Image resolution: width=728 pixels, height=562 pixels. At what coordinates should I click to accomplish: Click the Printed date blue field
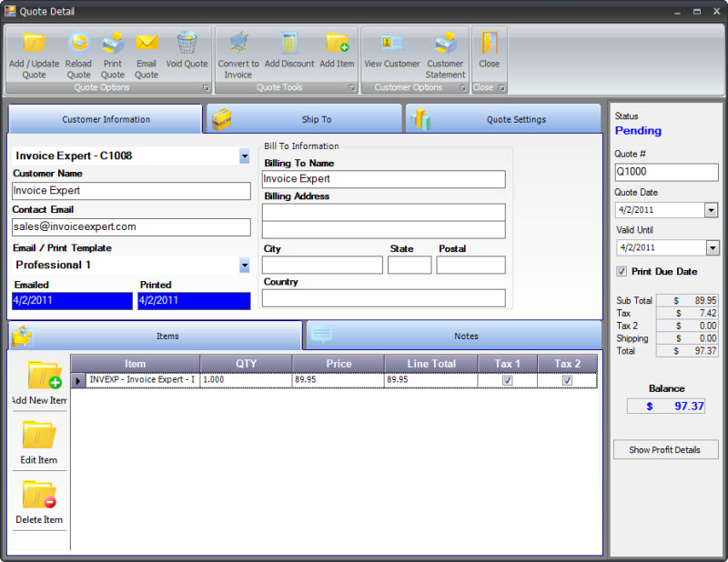[x=194, y=301]
